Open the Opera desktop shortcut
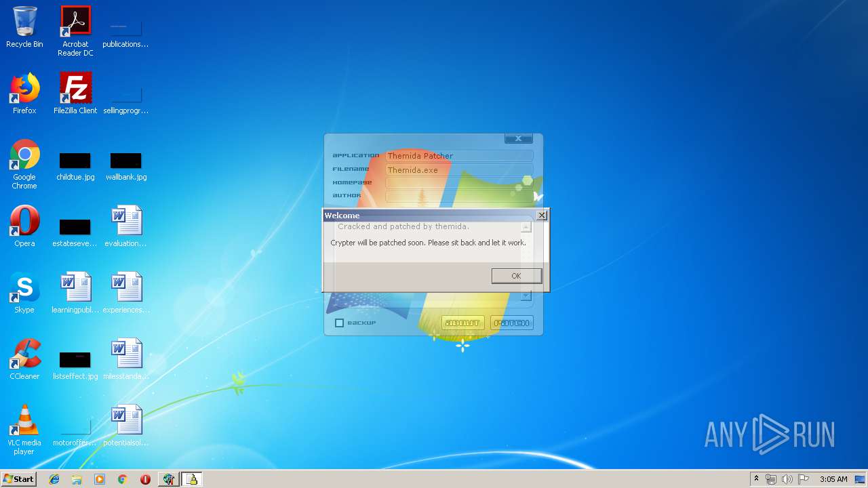 pos(24,227)
